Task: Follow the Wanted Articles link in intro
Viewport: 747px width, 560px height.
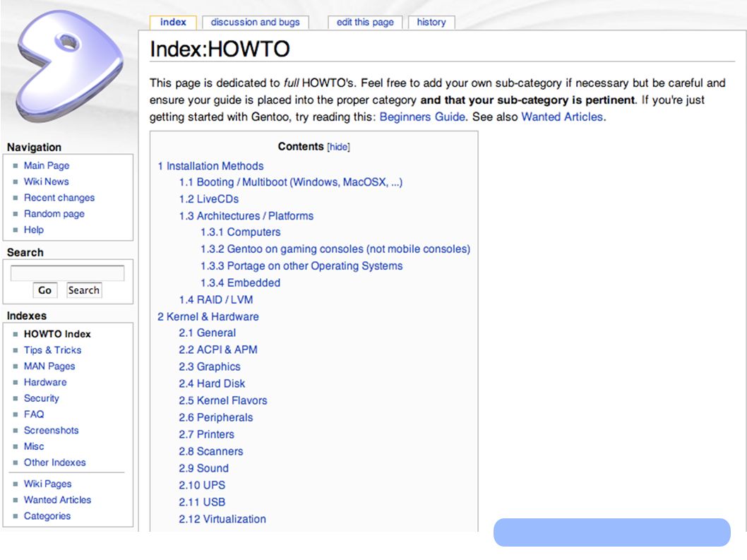Action: (562, 117)
